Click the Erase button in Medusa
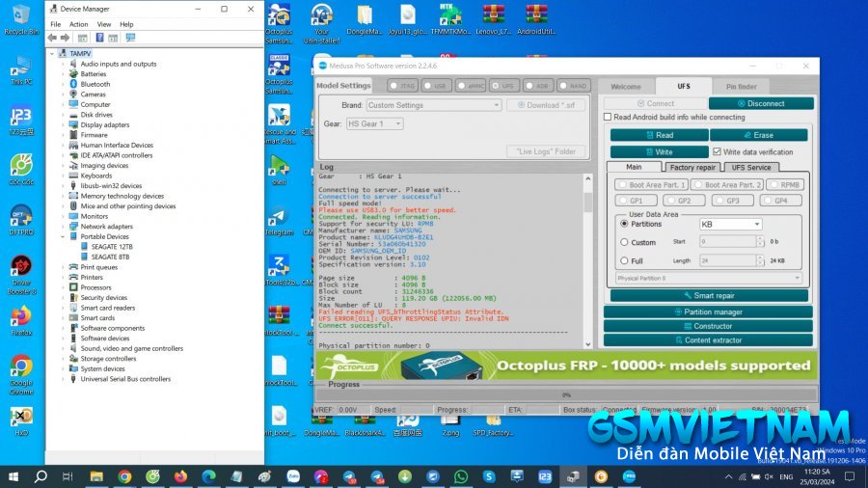This screenshot has width=868, height=488. (758, 135)
